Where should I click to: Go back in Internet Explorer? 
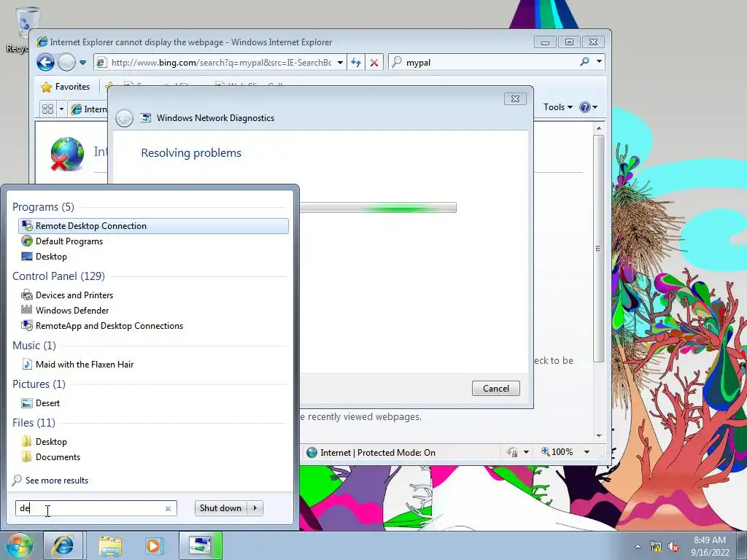point(46,63)
